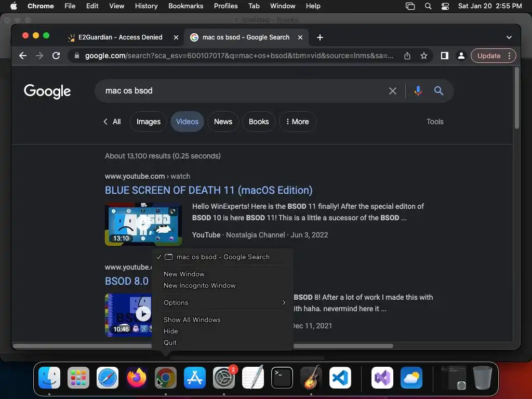Clear the search query with the X
The image size is (532, 399).
point(393,91)
